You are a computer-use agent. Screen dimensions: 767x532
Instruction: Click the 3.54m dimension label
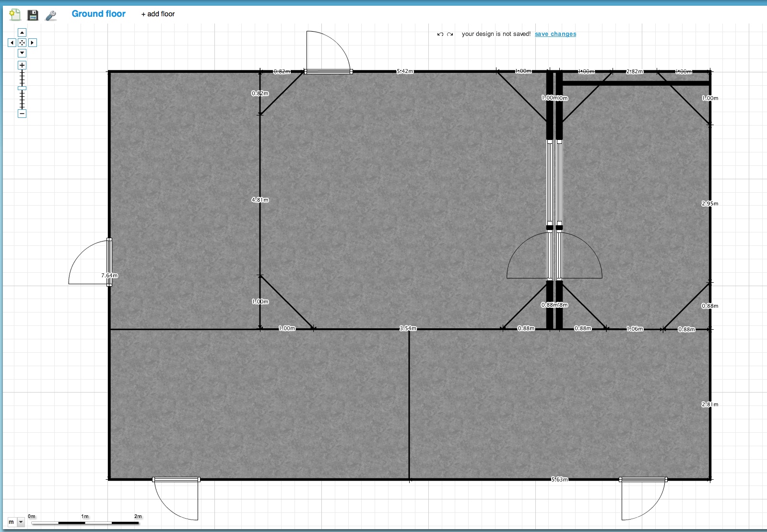pos(408,328)
